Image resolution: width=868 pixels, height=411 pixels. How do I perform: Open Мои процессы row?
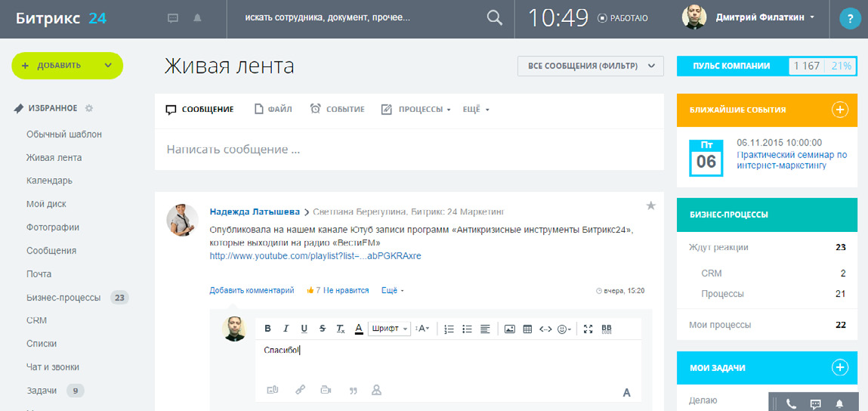coord(768,325)
